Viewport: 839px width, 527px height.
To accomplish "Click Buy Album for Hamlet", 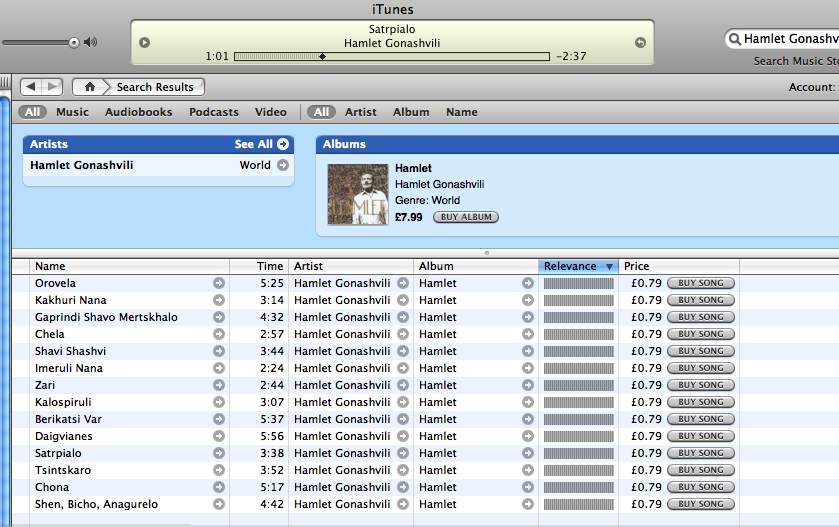I will click(466, 217).
